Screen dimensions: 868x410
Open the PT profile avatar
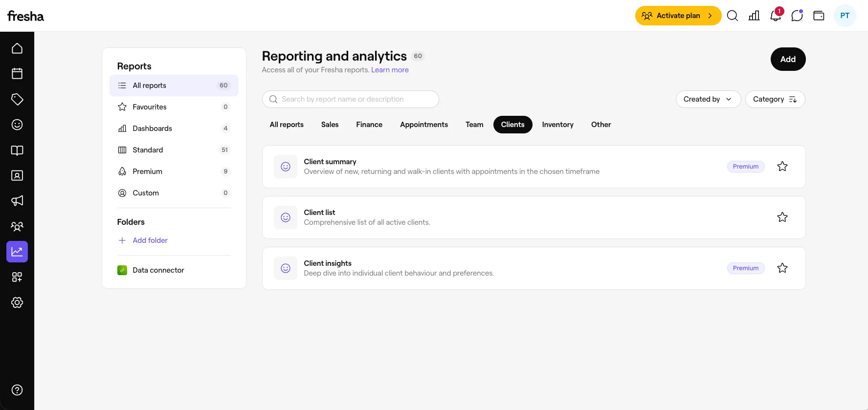845,16
